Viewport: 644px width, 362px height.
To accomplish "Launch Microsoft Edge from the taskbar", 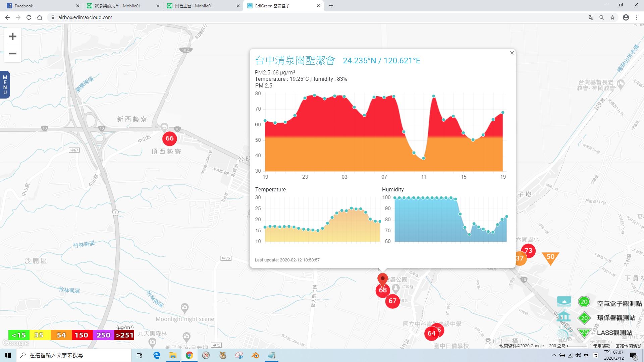I will [157, 355].
